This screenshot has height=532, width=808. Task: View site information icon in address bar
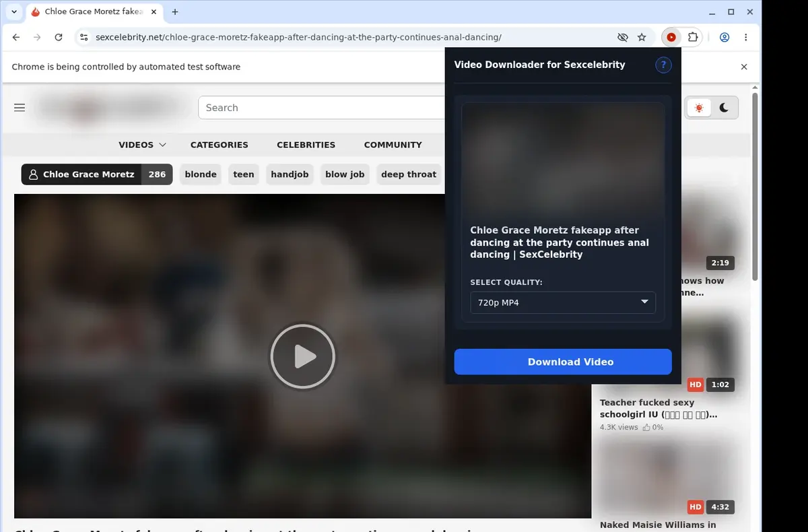83,38
